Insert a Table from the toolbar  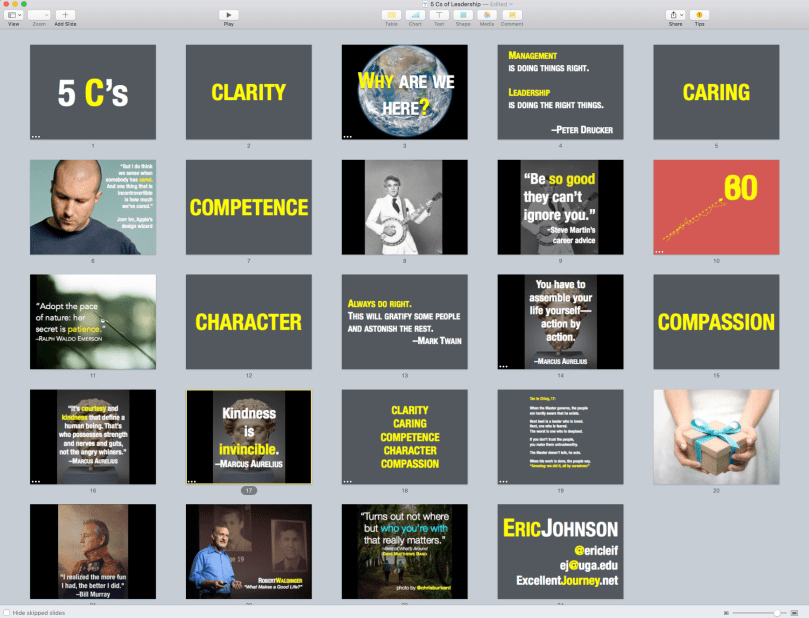[391, 15]
